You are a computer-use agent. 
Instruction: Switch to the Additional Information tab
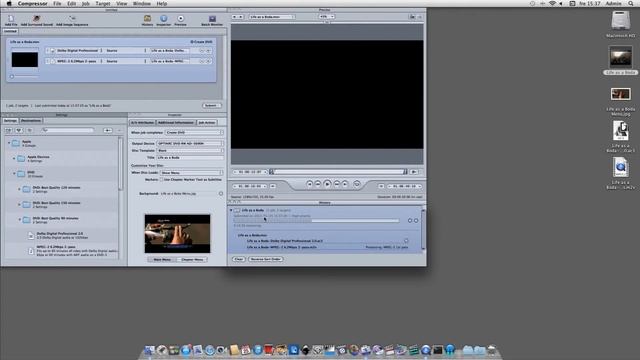click(176, 122)
